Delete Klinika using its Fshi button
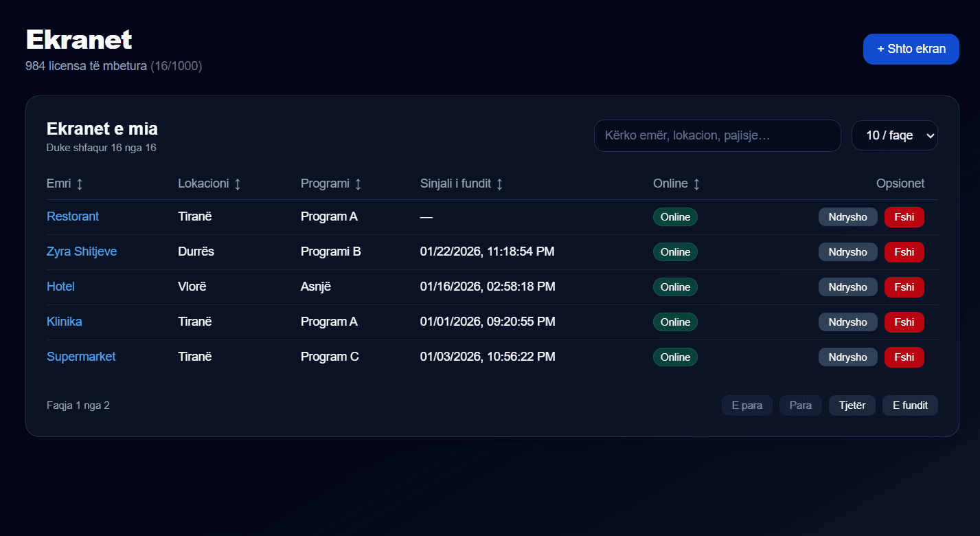This screenshot has width=980, height=536. (x=904, y=322)
